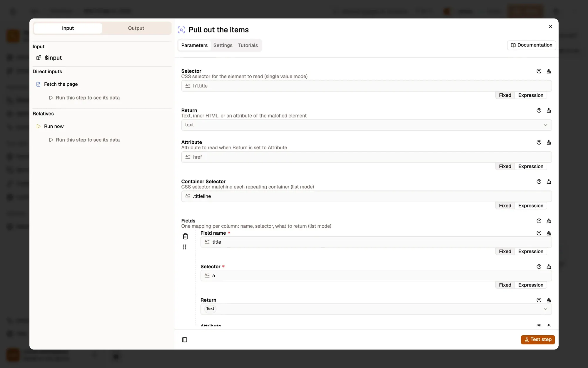Click the Selector field containing h1.title
This screenshot has height=368, width=588.
click(x=366, y=86)
